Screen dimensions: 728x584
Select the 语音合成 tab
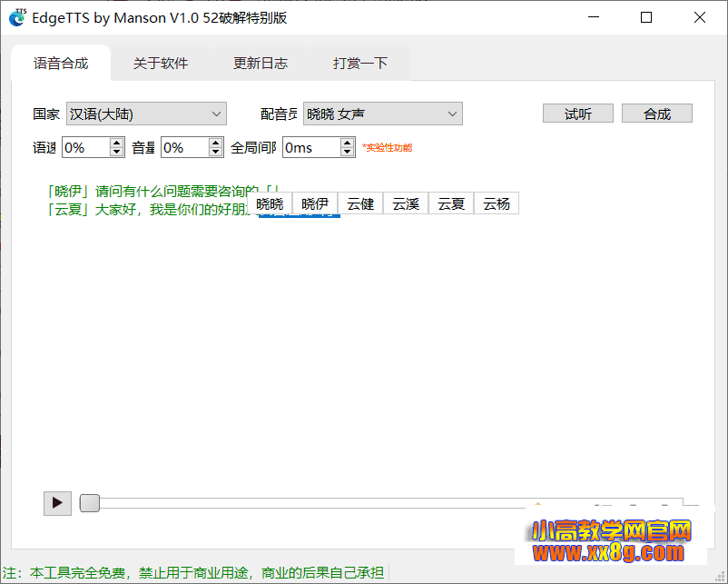[61, 64]
